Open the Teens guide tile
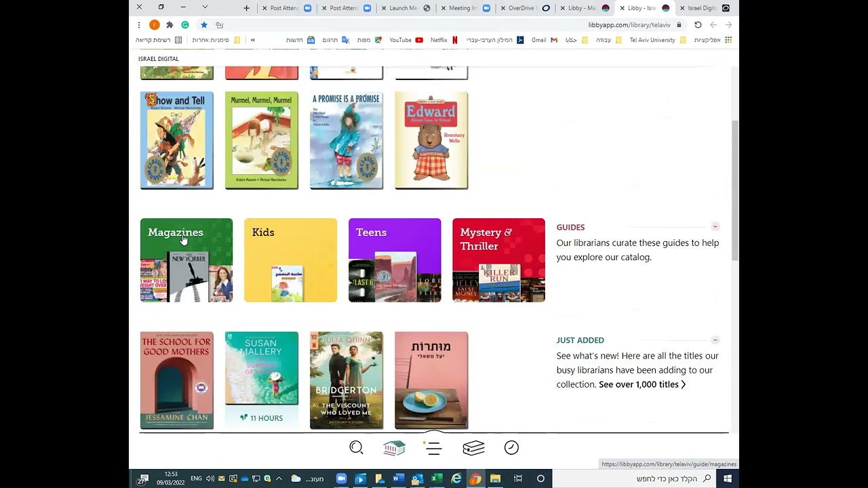 tap(395, 260)
